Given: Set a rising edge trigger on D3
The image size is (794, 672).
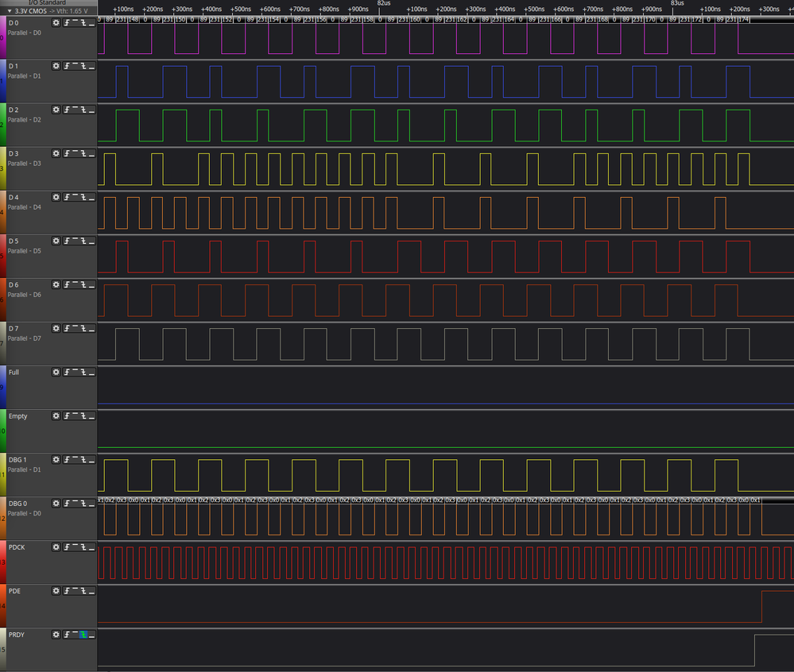Looking at the screenshot, I should [67, 154].
